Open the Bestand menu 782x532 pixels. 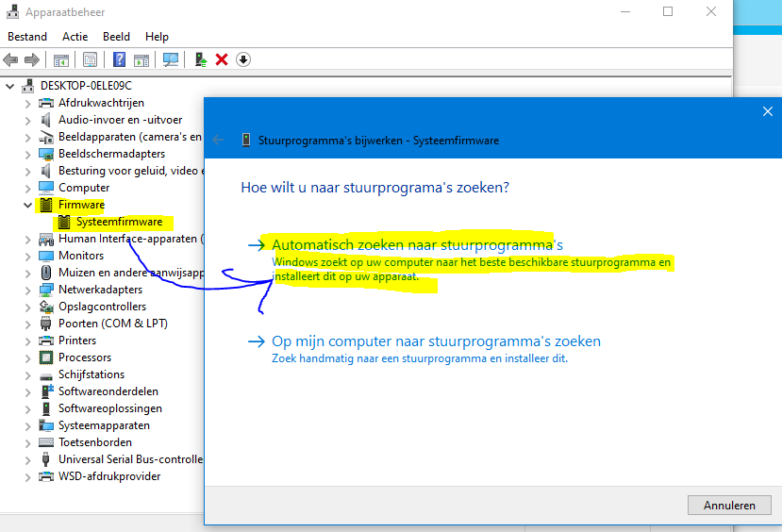pyautogui.click(x=27, y=37)
